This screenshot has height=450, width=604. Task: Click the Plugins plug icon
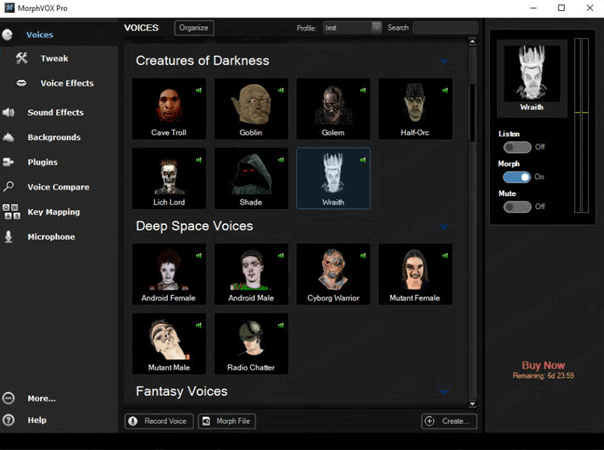pyautogui.click(x=8, y=162)
